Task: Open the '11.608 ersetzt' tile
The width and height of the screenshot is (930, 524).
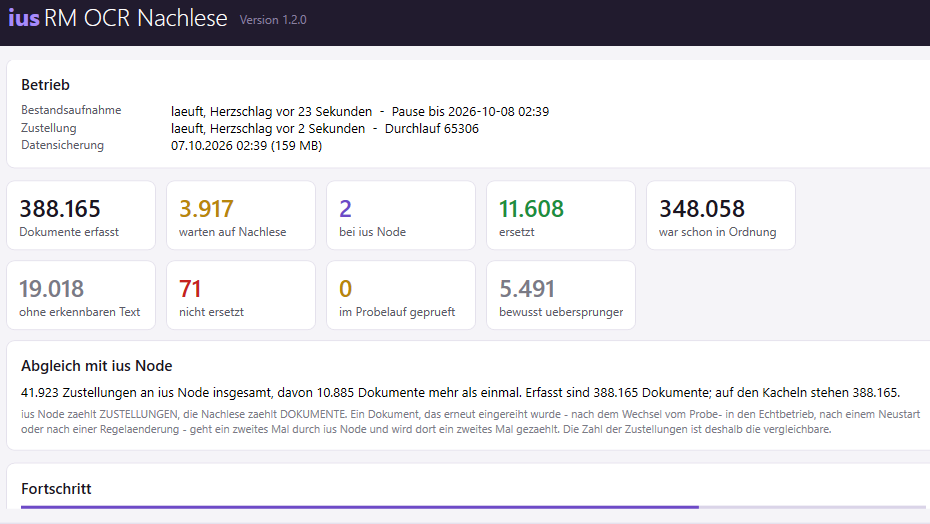Action: pos(561,215)
